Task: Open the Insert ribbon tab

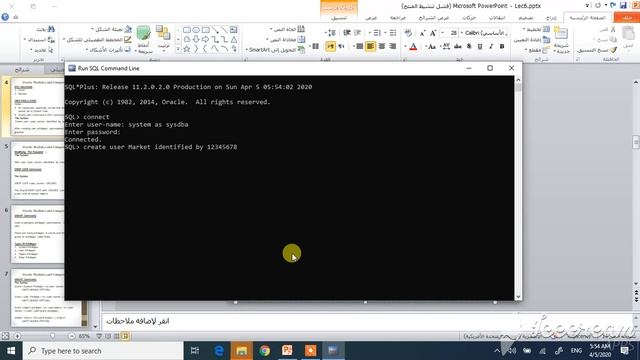Action: click(x=551, y=18)
